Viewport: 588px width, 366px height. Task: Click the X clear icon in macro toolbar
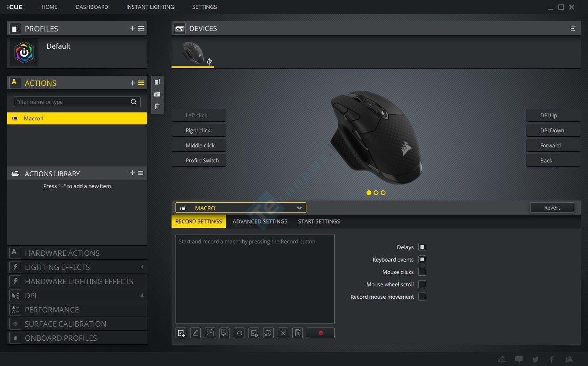tap(283, 333)
